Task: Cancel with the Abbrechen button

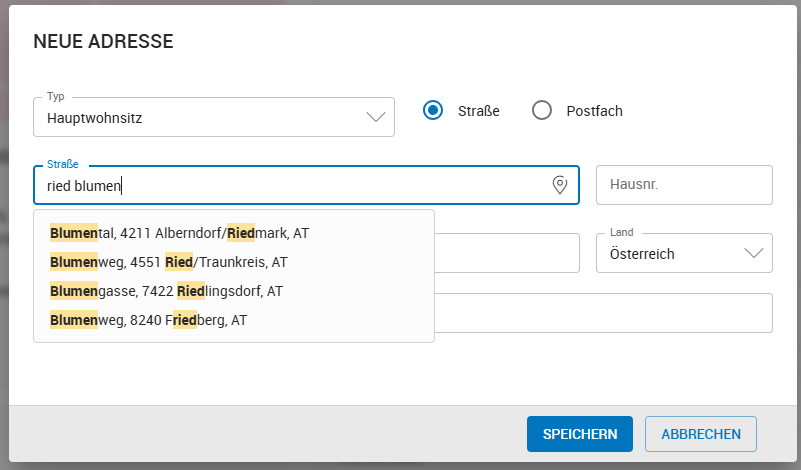Action: coord(700,434)
